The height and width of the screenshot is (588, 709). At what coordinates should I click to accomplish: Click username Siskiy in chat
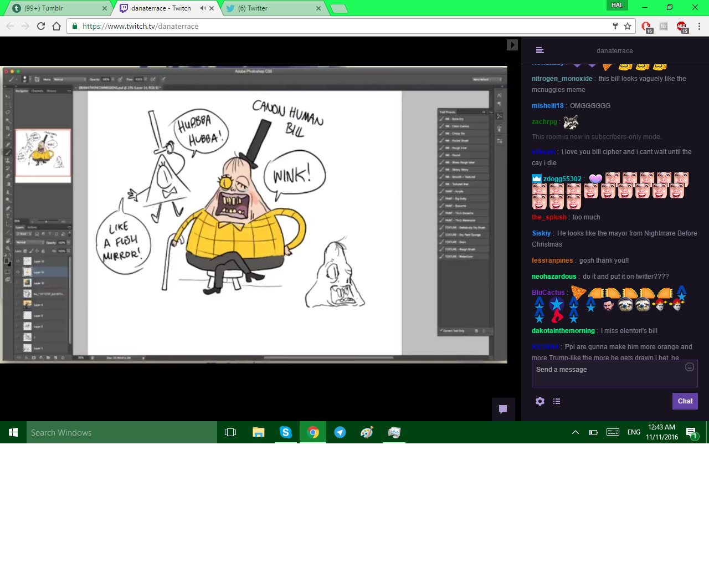[541, 233]
